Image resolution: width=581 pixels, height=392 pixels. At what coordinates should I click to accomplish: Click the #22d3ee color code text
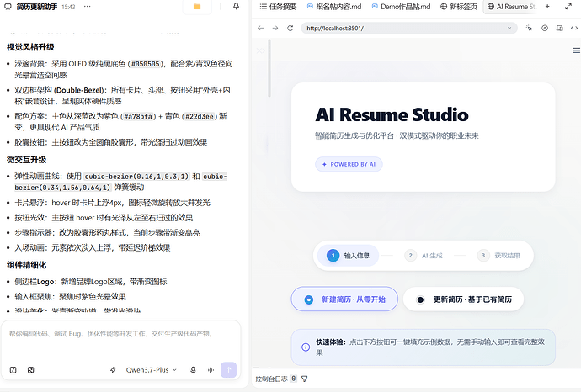click(200, 116)
